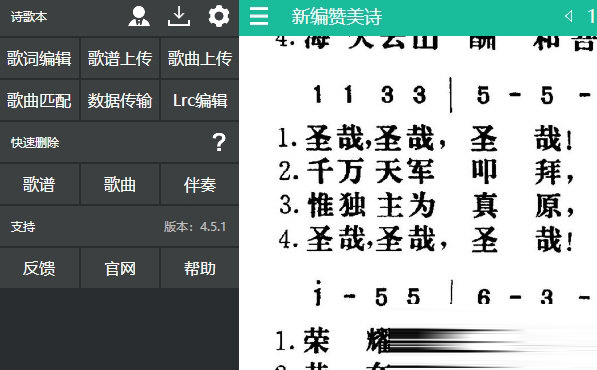Open Lrc编辑 editor
This screenshot has width=597, height=370.
click(x=200, y=100)
